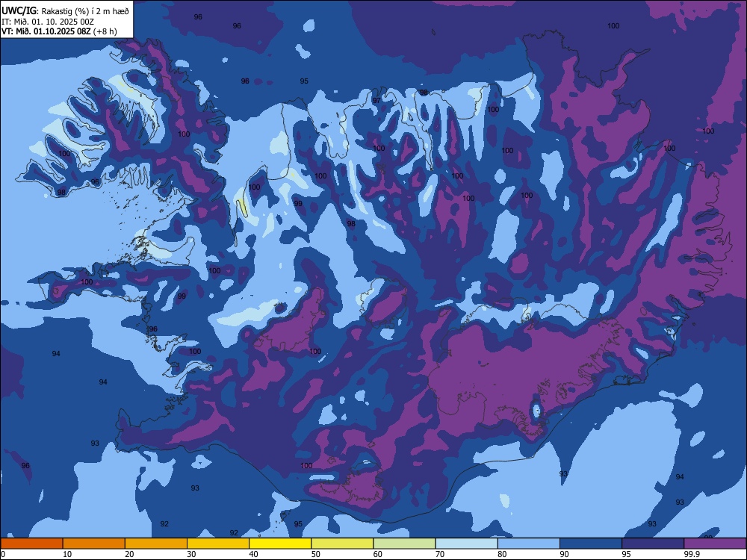This screenshot has width=747, height=560.
Task: Select the amber 20–30 legend swatch
Action: point(156,544)
